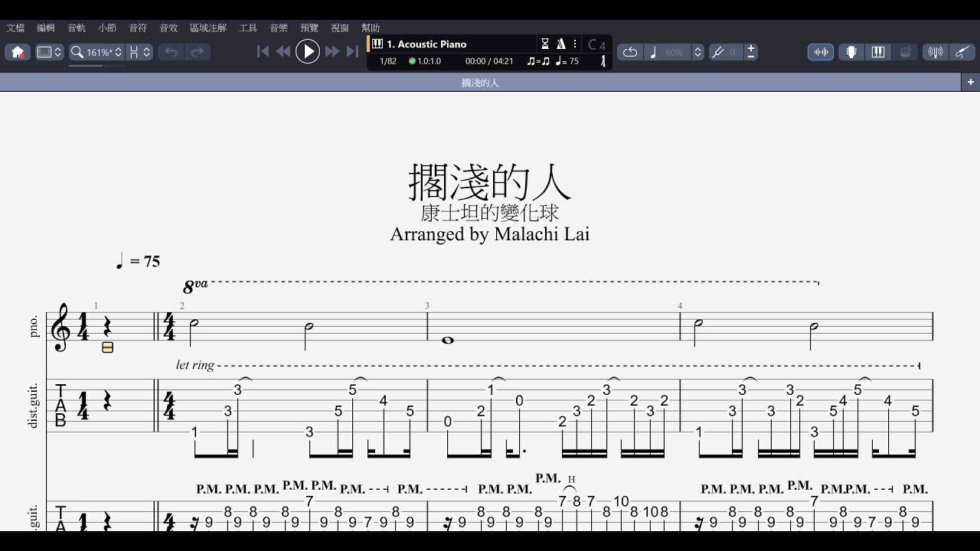Click the triplet feel notation
Screen dimensions: 980x551
pyautogui.click(x=538, y=61)
